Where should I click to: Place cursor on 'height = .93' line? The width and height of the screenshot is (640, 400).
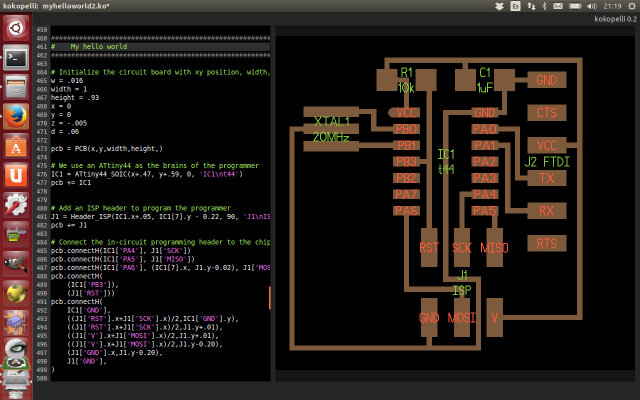pyautogui.click(x=75, y=98)
